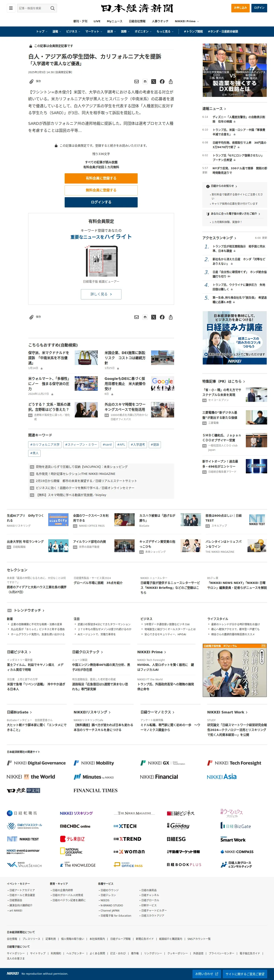Bottom X share icon below viewer box
Image resolution: width=274 pixels, height=980 pixels.
[x=153, y=317]
